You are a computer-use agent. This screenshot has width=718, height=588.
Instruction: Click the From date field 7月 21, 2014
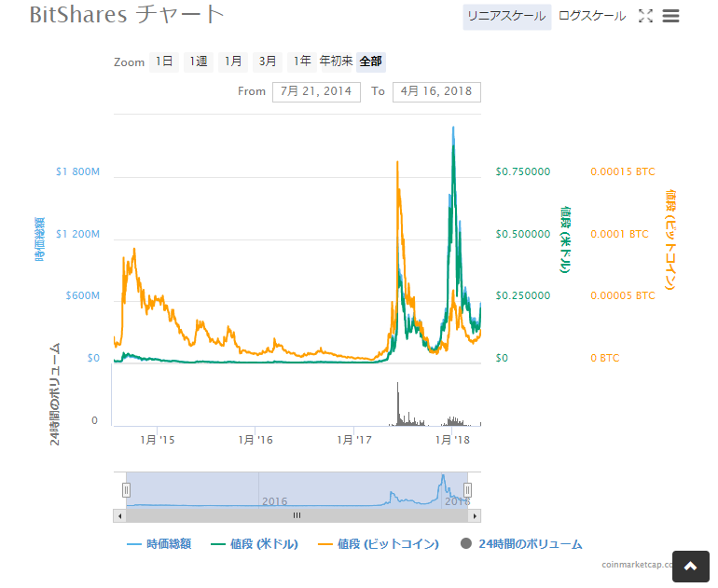coord(316,92)
